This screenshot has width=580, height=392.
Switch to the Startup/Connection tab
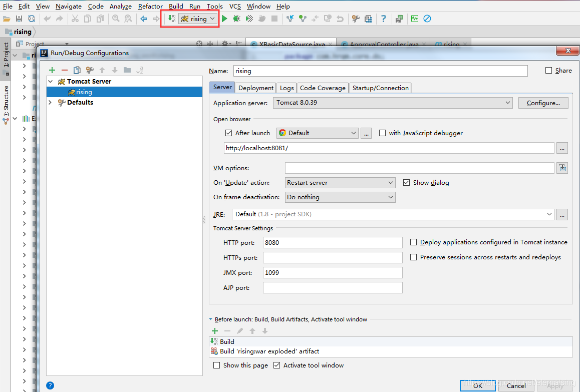(380, 88)
